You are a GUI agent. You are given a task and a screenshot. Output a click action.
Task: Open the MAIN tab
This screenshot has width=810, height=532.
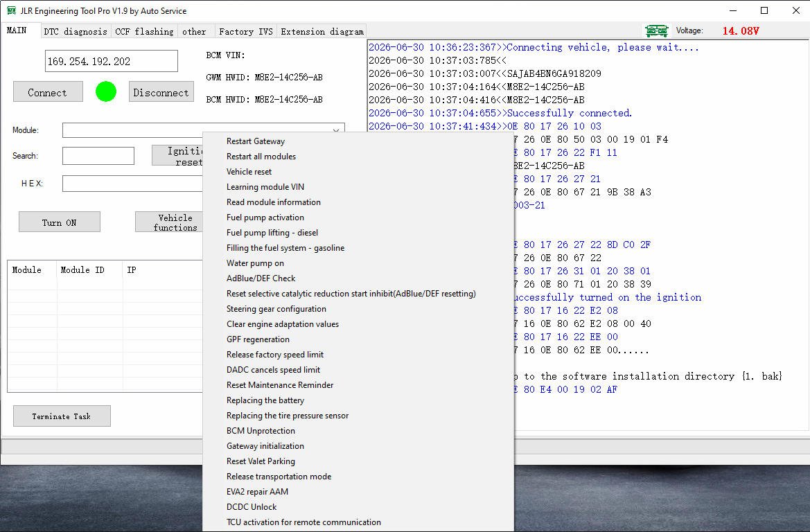click(x=17, y=30)
